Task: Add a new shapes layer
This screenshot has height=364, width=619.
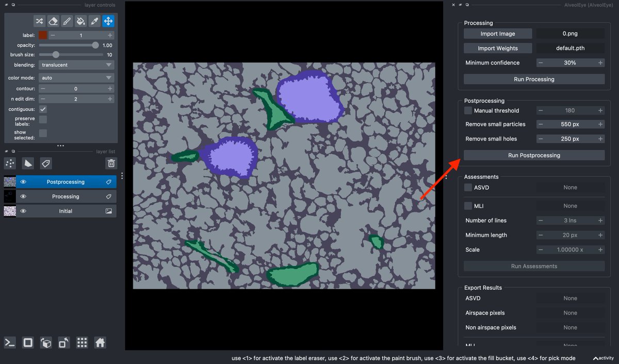Action: coord(28,163)
